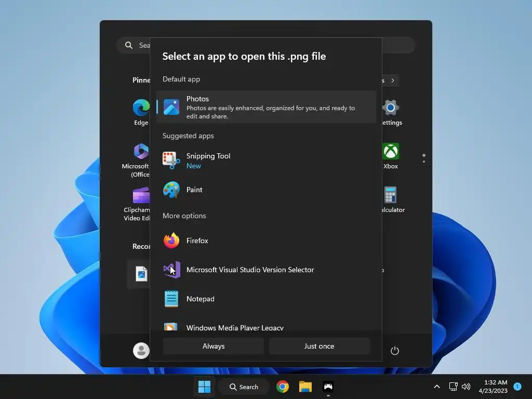532x399 pixels.
Task: Open File Explorer from the taskbar
Action: [x=305, y=387]
